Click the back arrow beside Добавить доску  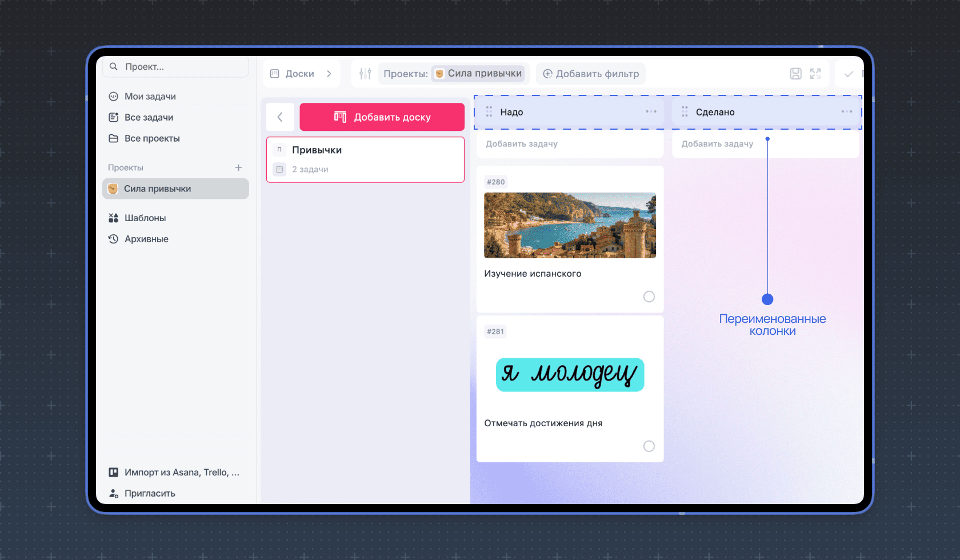pos(280,117)
